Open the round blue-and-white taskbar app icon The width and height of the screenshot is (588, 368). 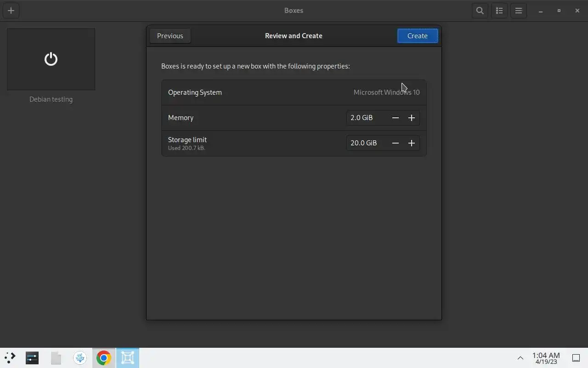pos(80,358)
